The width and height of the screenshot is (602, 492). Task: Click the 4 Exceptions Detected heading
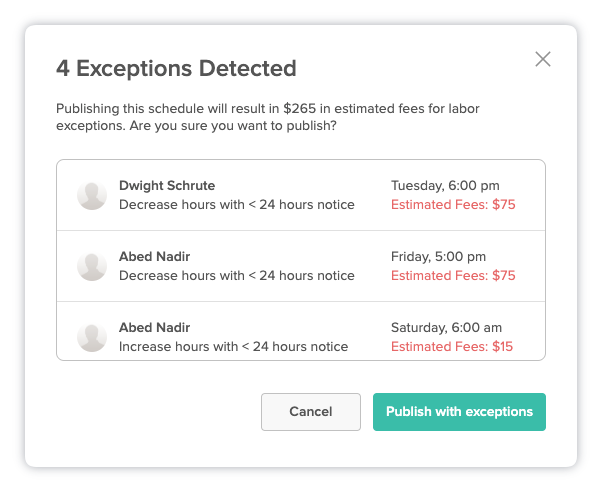click(176, 68)
